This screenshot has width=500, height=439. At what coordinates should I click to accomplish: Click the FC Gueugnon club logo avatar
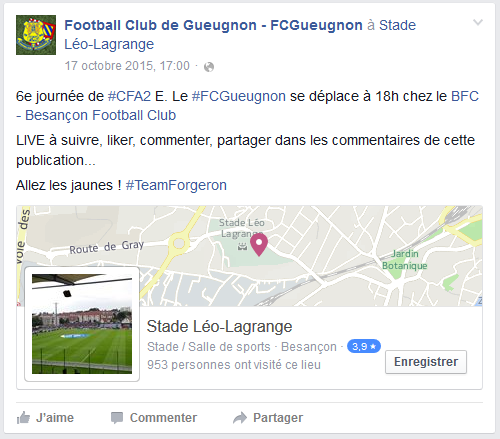click(36, 35)
